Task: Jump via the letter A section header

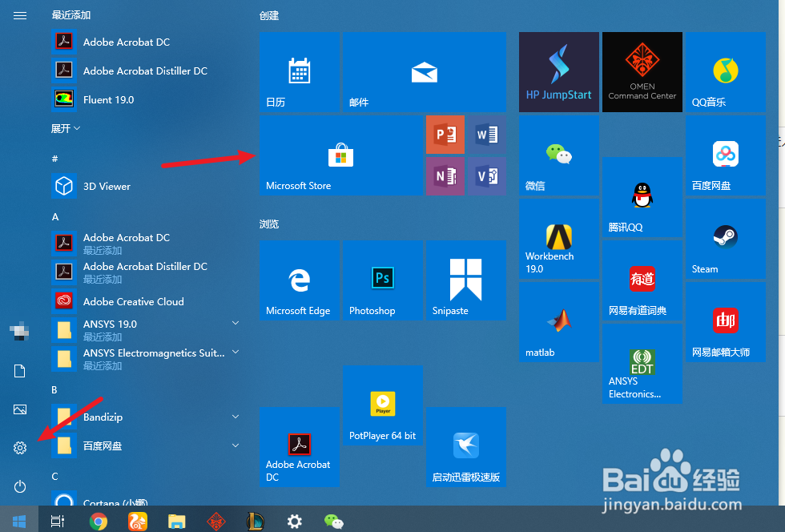Action: (x=54, y=216)
